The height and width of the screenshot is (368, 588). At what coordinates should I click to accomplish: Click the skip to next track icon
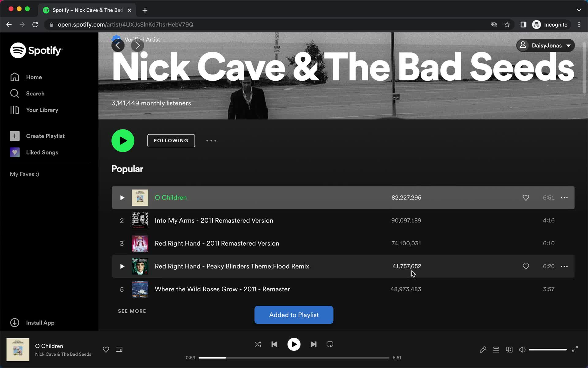tap(313, 344)
